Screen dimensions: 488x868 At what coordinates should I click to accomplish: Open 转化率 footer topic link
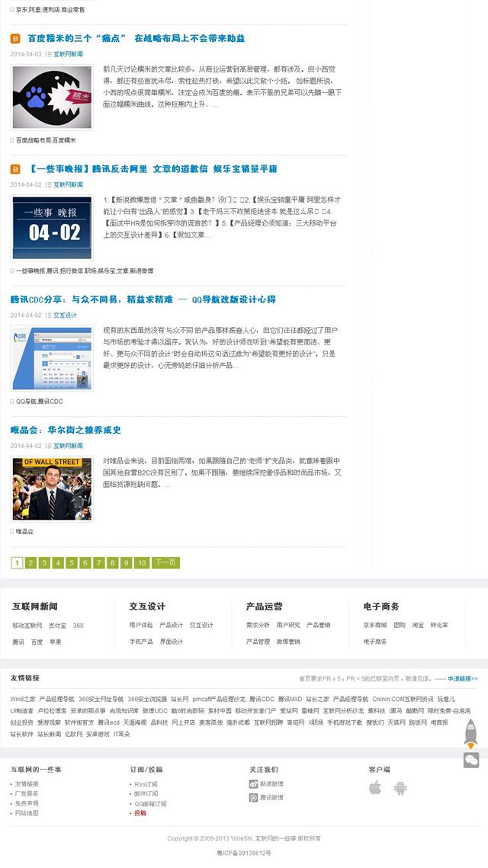tap(439, 625)
